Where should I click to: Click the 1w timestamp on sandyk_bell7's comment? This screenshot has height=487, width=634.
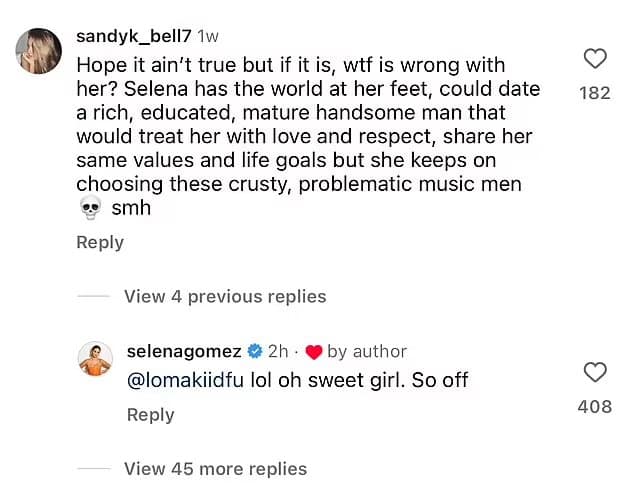(x=208, y=36)
